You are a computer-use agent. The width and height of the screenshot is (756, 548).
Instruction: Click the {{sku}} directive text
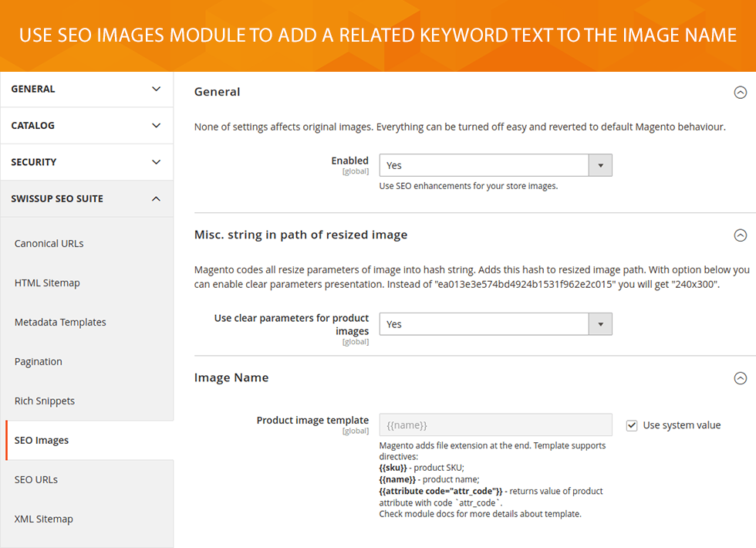tap(393, 468)
